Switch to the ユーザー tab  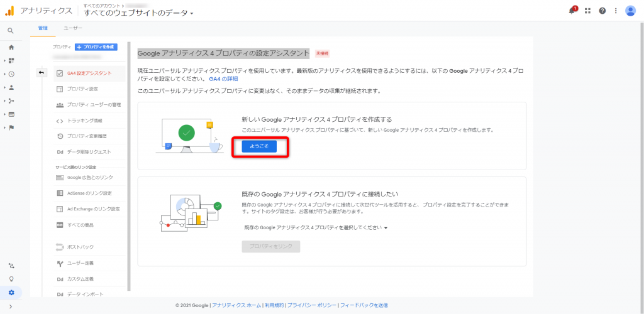coord(73,28)
